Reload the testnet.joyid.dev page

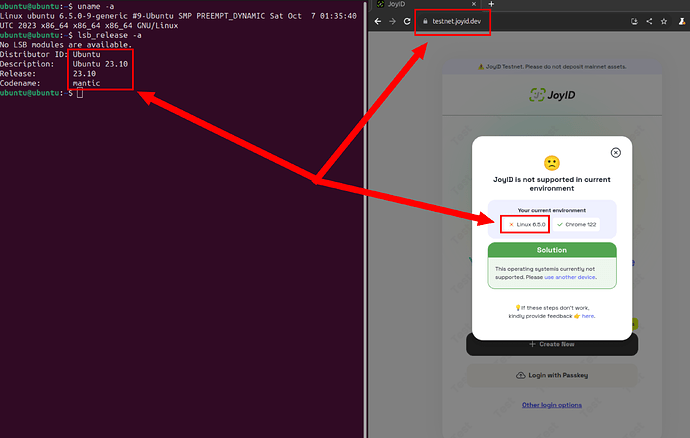(x=407, y=21)
